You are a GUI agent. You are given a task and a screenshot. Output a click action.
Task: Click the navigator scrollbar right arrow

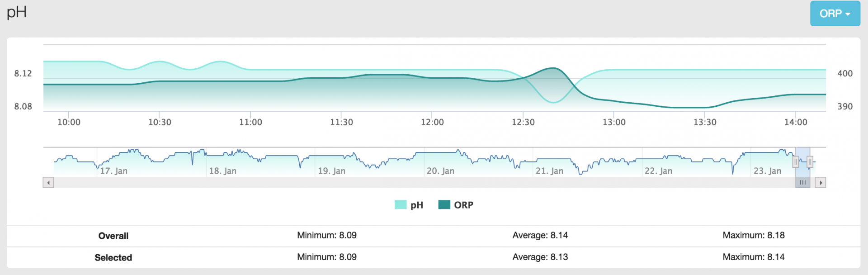tap(820, 183)
